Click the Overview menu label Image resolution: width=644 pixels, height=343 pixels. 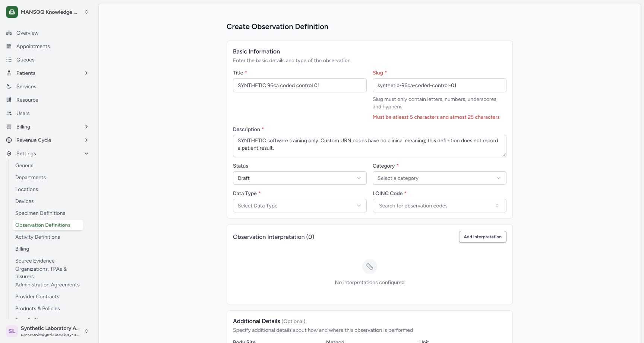pyautogui.click(x=27, y=33)
